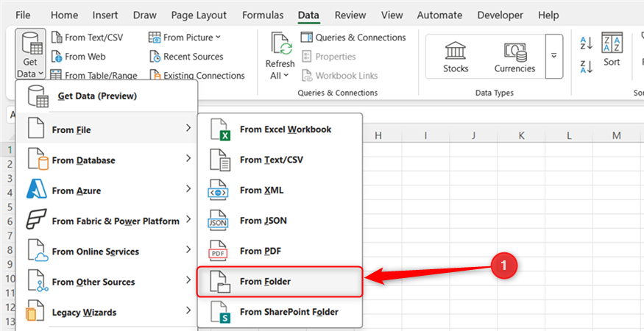The height and width of the screenshot is (331, 644).
Task: Switch to the Home tab
Action: 64,15
